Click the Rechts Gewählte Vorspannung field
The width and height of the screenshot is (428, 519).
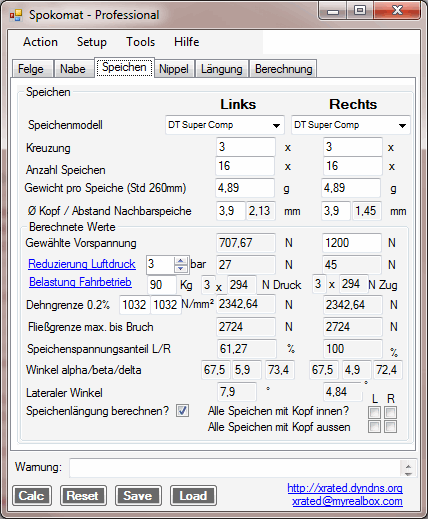[352, 243]
